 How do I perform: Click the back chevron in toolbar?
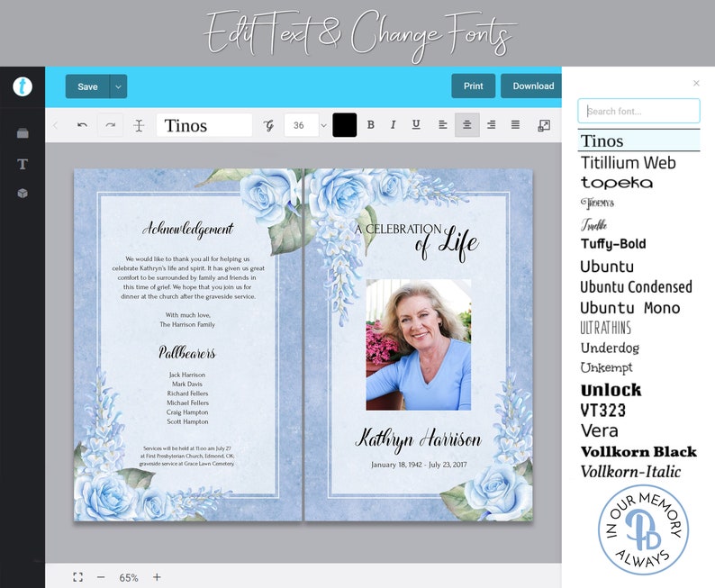point(56,125)
